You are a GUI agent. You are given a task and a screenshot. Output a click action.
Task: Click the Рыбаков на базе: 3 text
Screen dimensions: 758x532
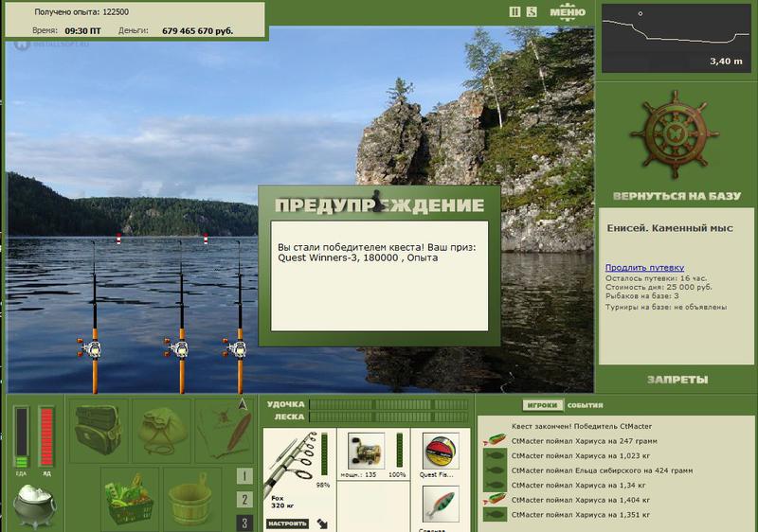click(642, 296)
